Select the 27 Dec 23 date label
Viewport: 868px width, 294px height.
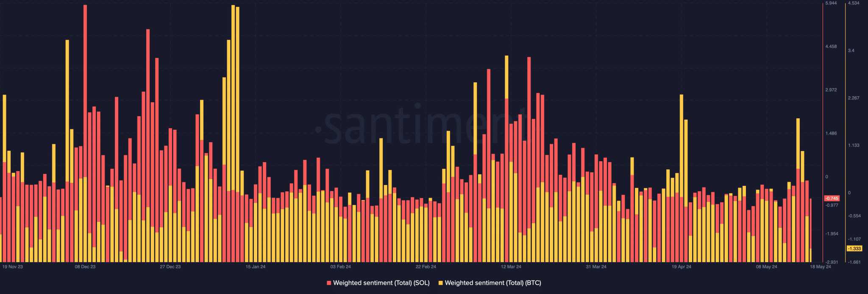tap(170, 267)
